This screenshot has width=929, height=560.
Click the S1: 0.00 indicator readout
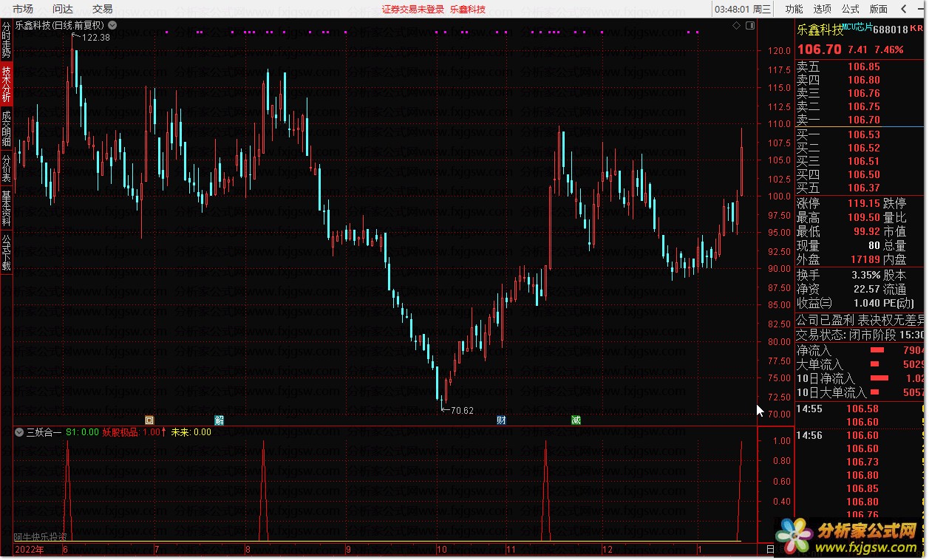pos(82,432)
